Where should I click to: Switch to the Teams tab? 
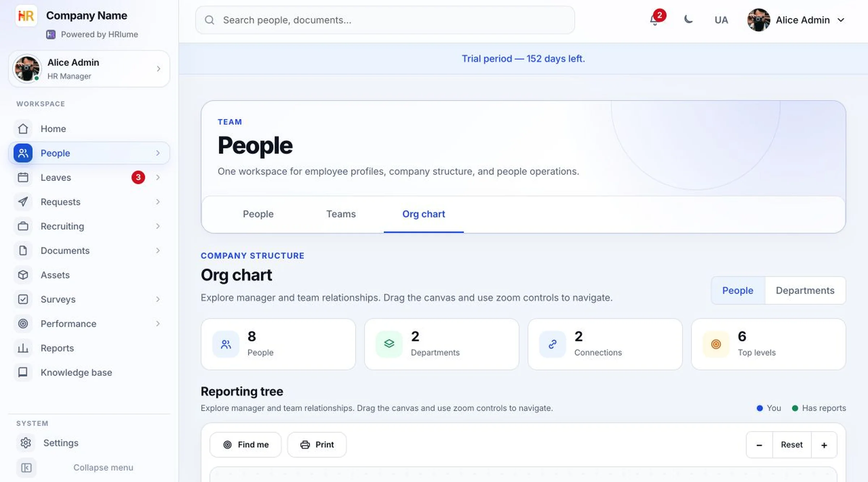point(341,214)
